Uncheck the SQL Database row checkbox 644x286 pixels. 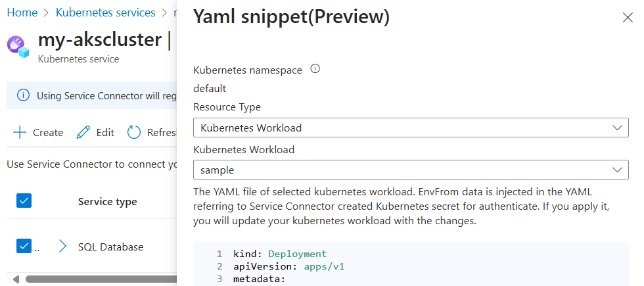pos(24,247)
